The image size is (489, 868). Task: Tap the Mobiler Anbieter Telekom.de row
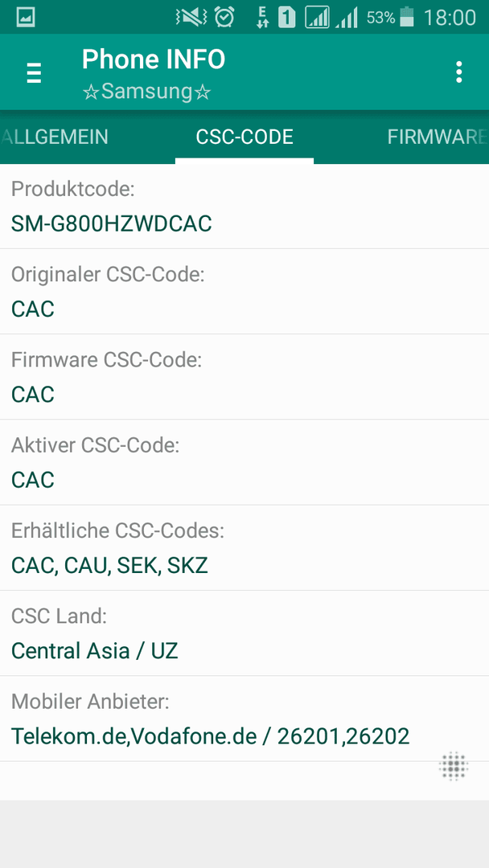pos(244,719)
